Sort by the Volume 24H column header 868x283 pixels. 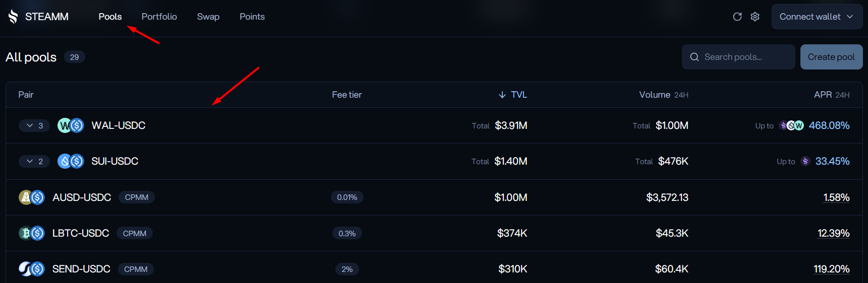(x=664, y=95)
